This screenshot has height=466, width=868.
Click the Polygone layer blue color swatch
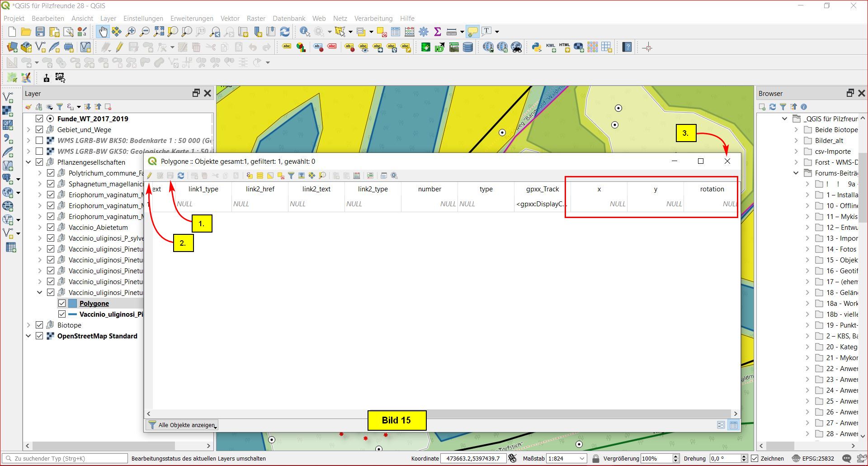click(72, 303)
